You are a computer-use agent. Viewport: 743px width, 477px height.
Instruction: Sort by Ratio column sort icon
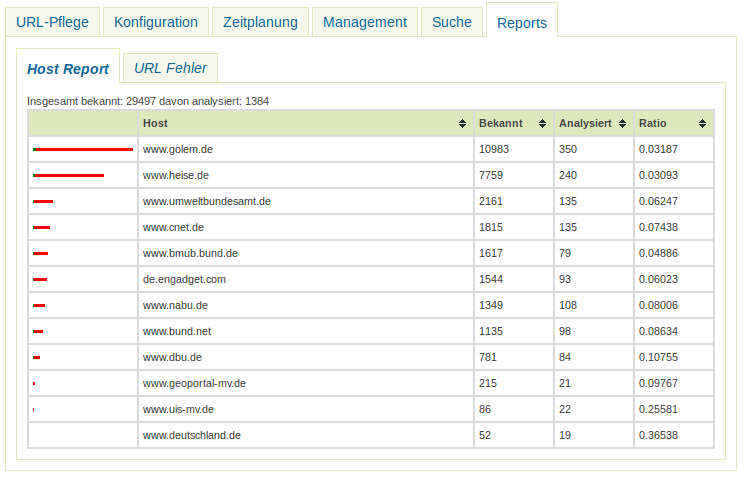coord(702,124)
